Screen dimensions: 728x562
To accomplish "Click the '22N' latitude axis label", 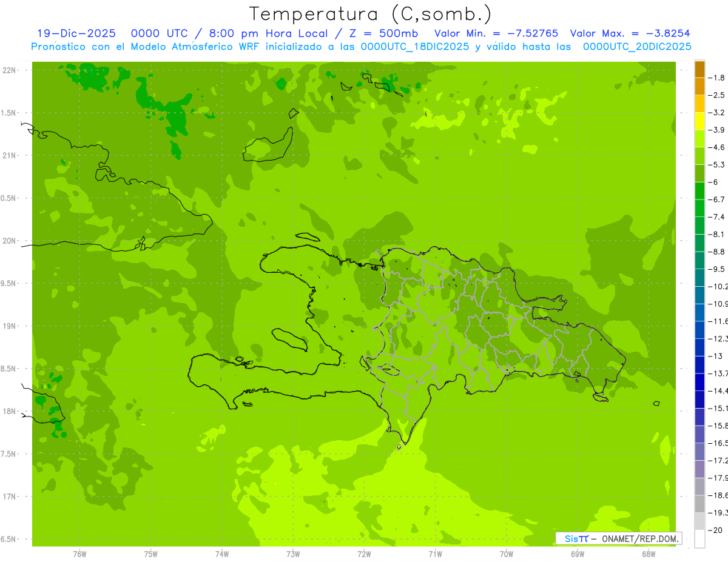I will click(x=8, y=70).
